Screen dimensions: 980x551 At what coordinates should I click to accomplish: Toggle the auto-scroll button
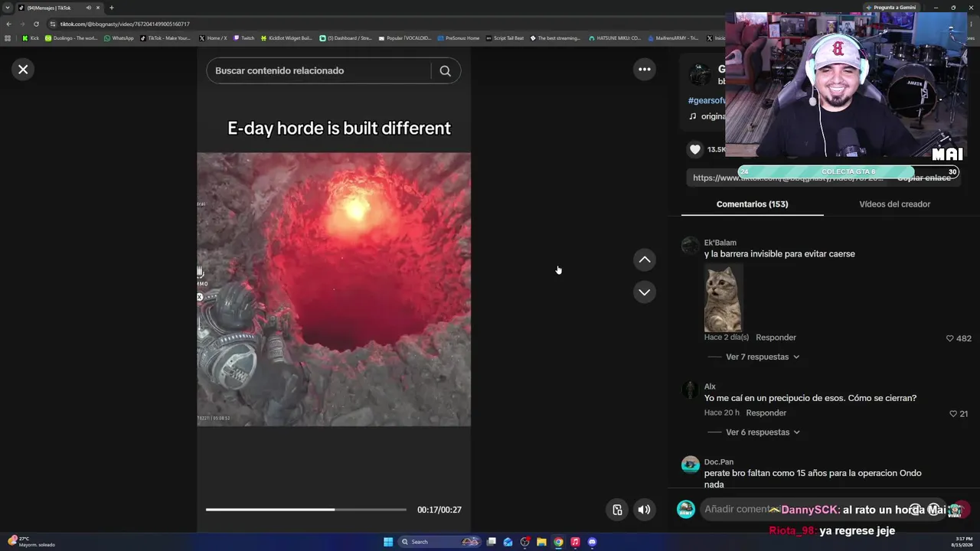[x=617, y=510]
